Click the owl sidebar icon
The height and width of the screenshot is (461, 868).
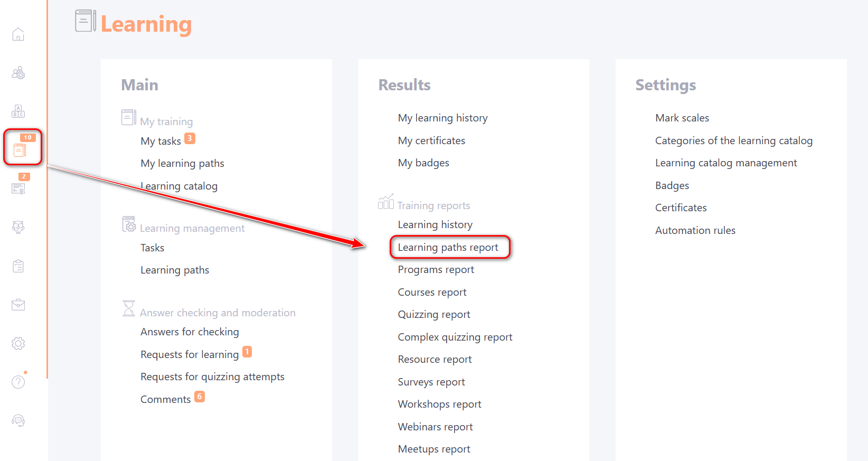(x=18, y=227)
